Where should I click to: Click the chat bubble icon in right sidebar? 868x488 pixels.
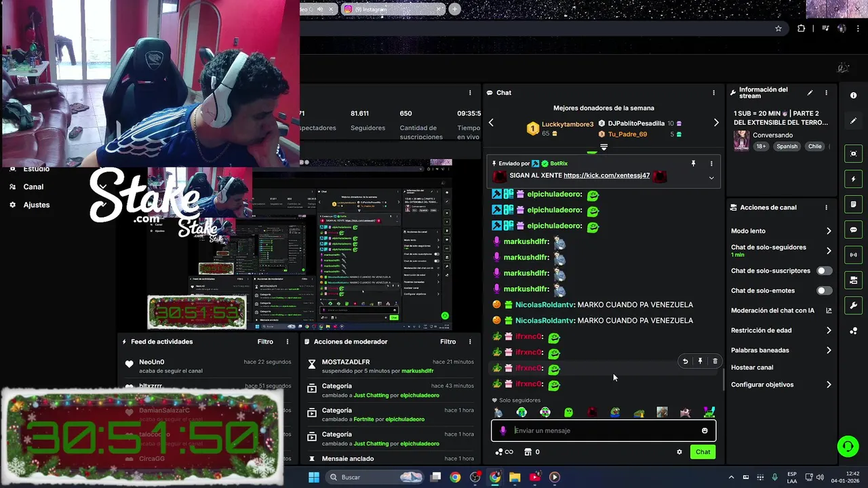point(853,230)
